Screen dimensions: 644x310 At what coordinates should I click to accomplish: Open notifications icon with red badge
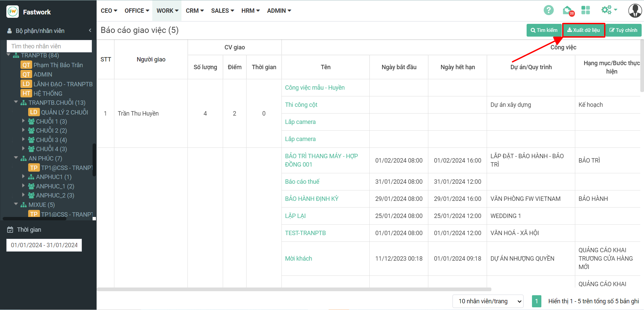(x=568, y=10)
